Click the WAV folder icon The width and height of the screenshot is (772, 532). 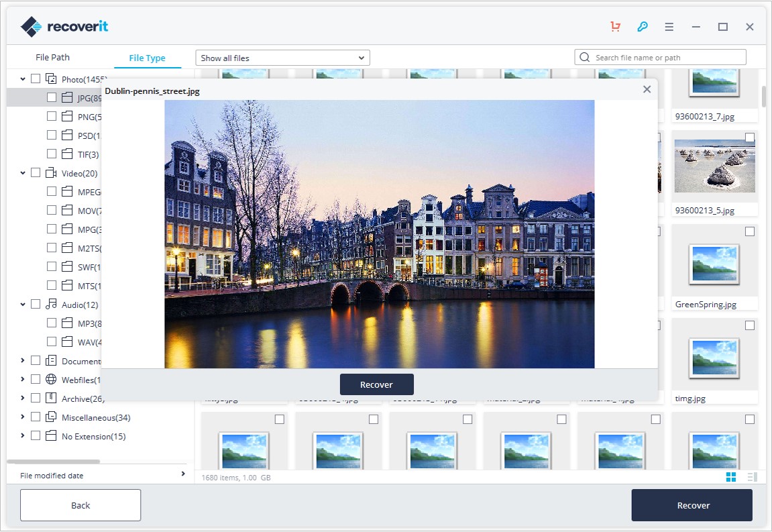coord(68,342)
